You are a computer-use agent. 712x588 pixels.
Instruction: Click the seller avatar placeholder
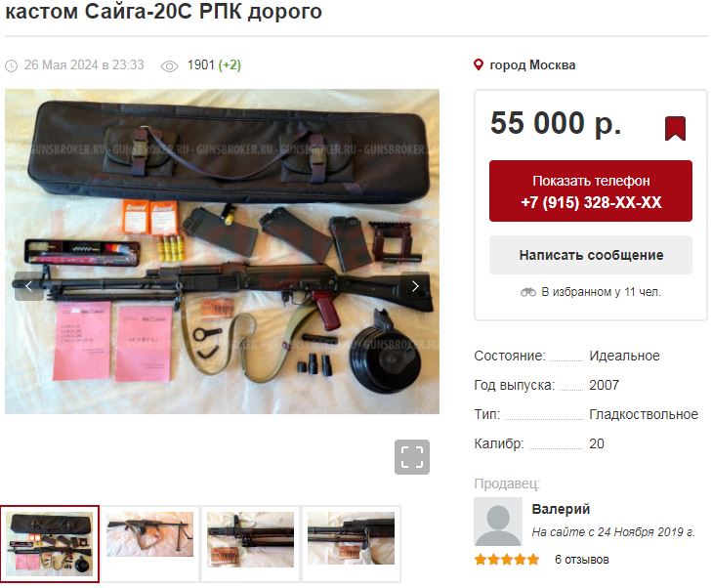[x=498, y=522]
